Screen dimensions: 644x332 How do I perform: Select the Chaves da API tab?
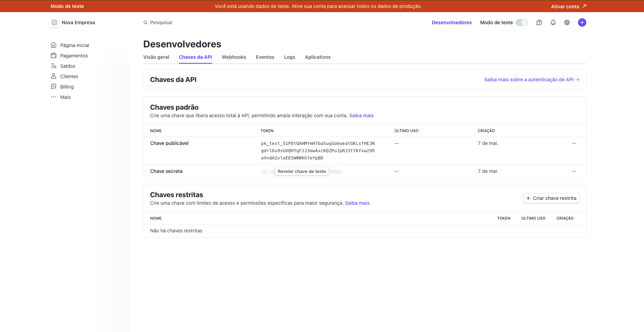[196, 57]
